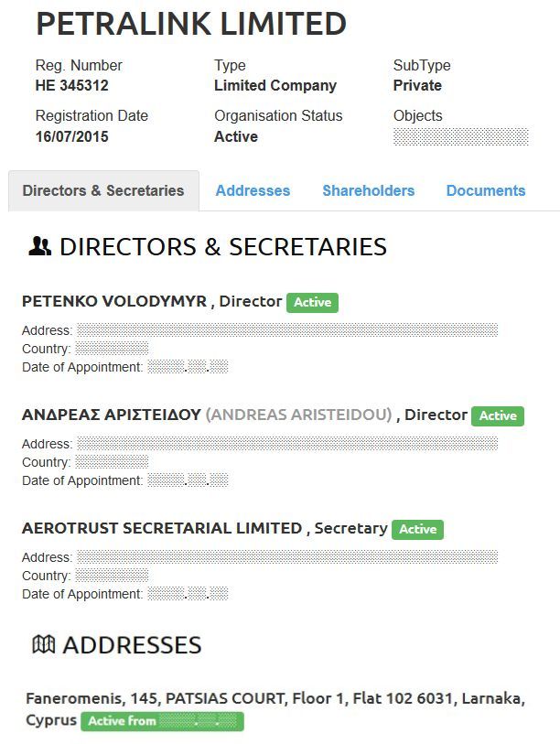Click the people icon beside Directors & Secretaries heading
This screenshot has width=560, height=744.
[x=39, y=246]
